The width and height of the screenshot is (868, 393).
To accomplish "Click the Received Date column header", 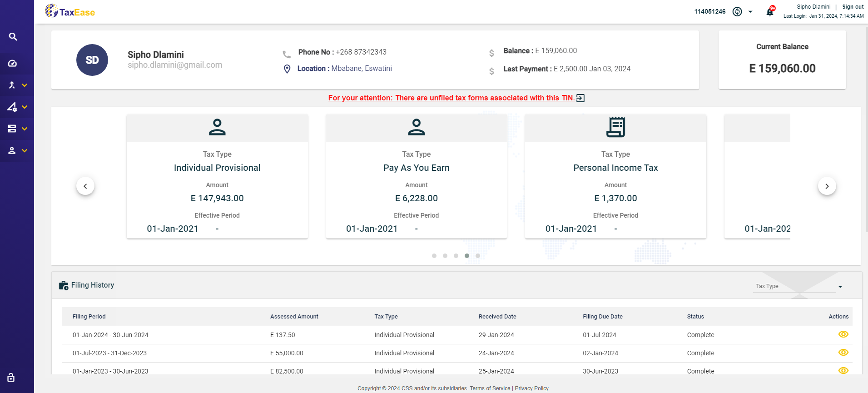I will click(497, 317).
